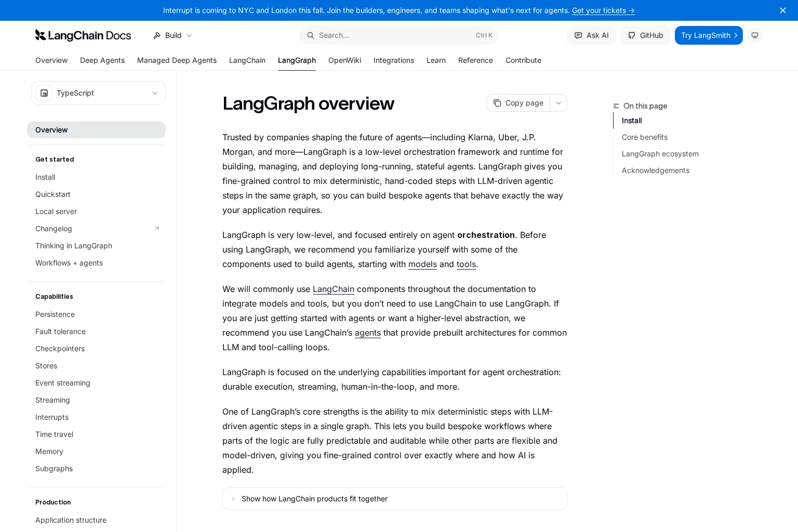Expand Show how LangChain products fit together
The width and height of the screenshot is (798, 532).
pos(395,499)
